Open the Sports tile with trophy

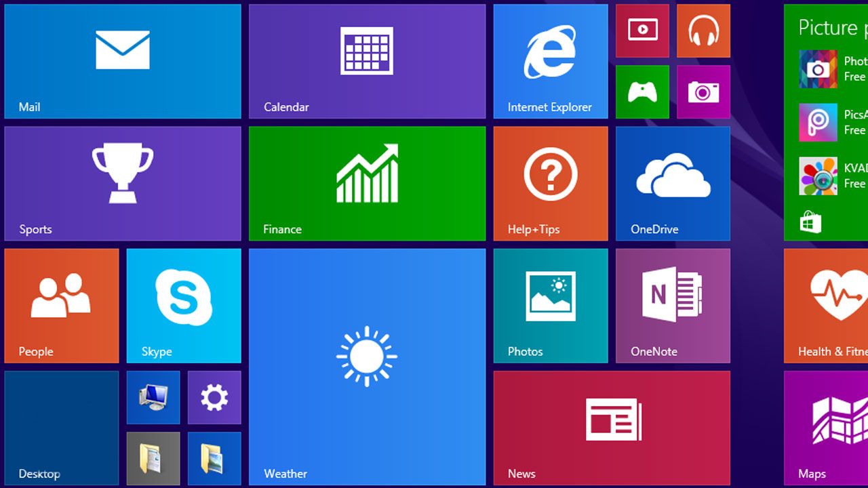123,184
